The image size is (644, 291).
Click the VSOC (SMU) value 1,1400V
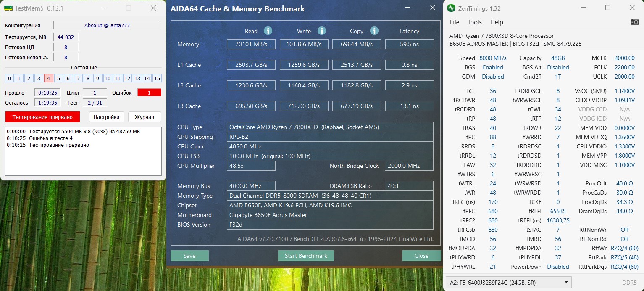tap(625, 91)
